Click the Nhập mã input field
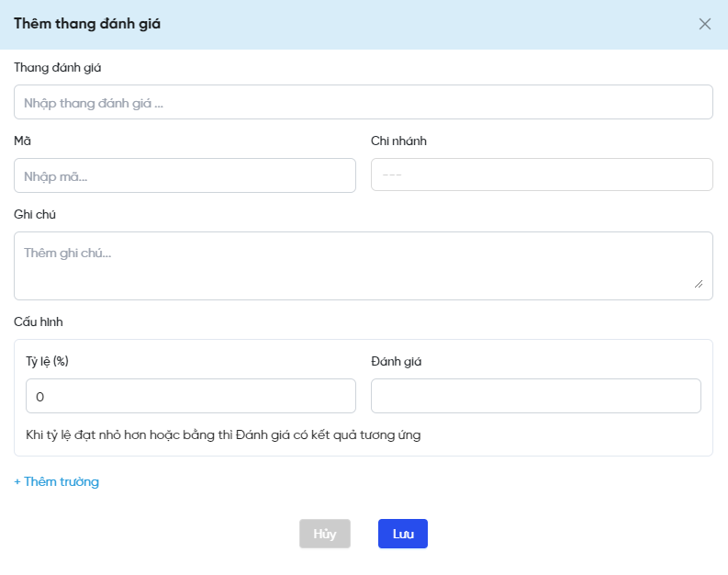728x575 pixels. (x=185, y=175)
